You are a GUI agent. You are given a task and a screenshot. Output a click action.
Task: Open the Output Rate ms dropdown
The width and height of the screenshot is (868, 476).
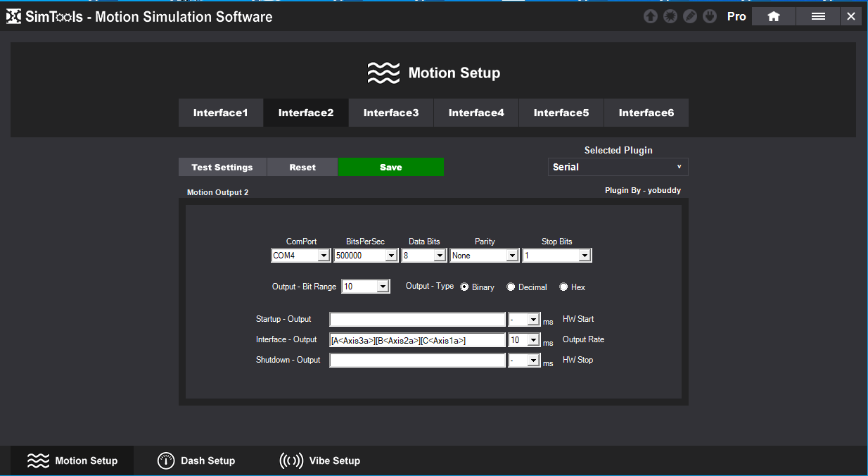click(524, 340)
